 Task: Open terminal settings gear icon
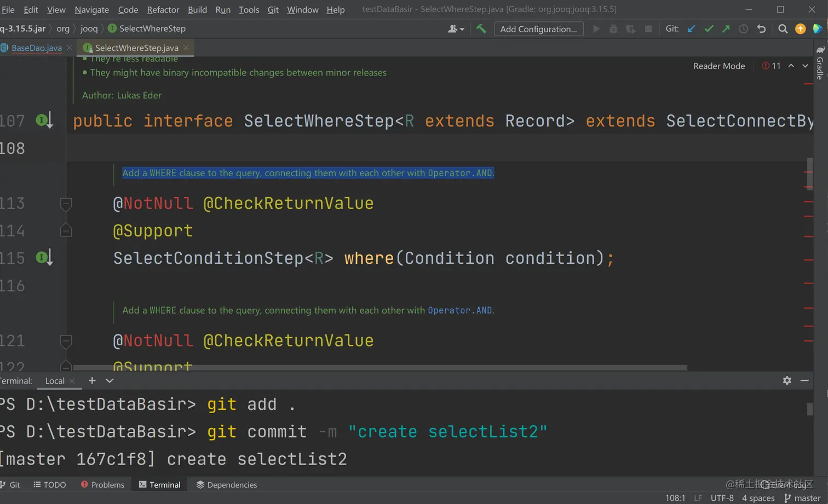click(787, 380)
